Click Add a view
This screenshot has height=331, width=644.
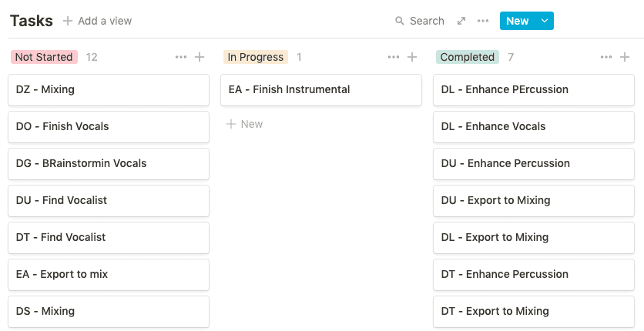click(97, 21)
